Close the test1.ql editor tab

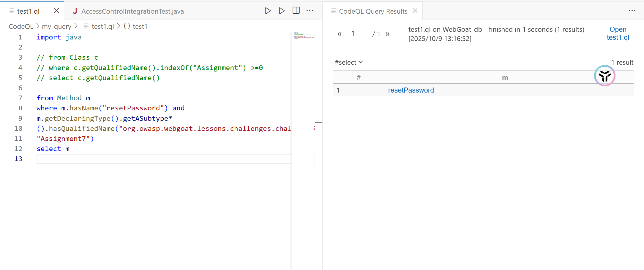tap(56, 11)
